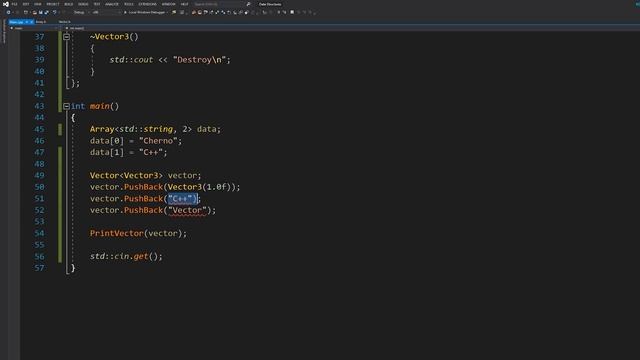Image resolution: width=640 pixels, height=360 pixels.
Task: Open the TEST menu
Action: pos(97,4)
